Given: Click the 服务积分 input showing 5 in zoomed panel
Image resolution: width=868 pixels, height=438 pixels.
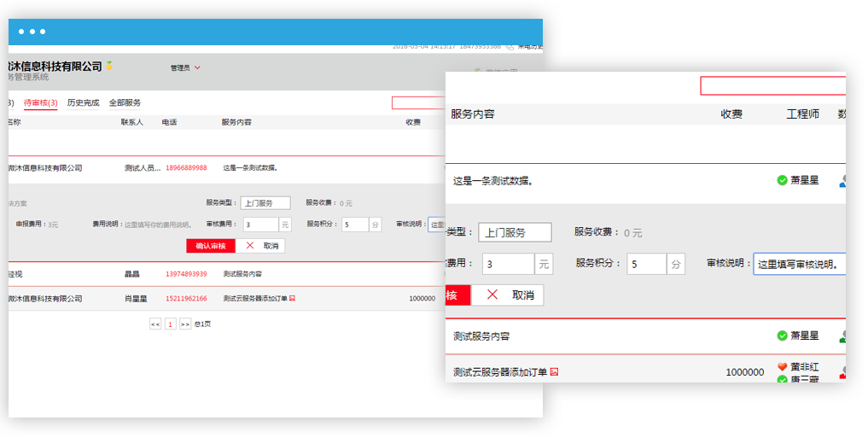Looking at the screenshot, I should tap(646, 265).
